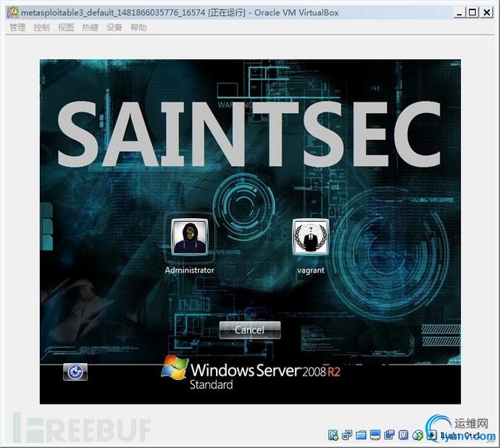Click the mouse integration status icon
This screenshot has height=448, width=500.
coord(417,435)
